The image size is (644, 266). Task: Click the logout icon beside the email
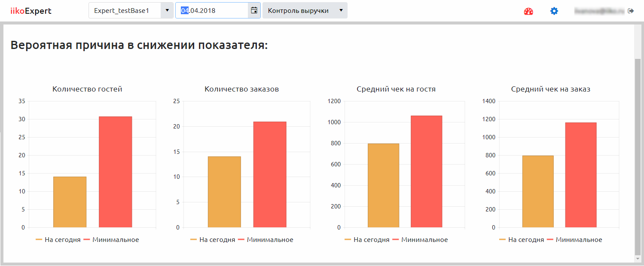pyautogui.click(x=631, y=11)
